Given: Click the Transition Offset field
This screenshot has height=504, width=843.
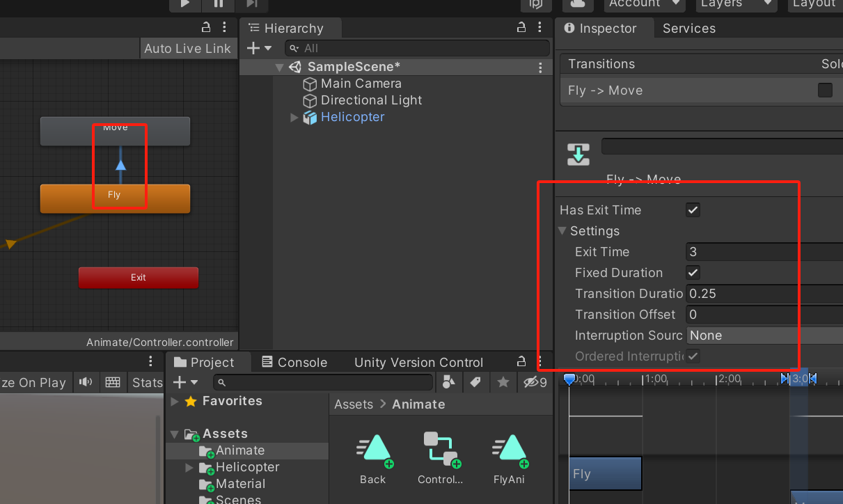Looking at the screenshot, I should pyautogui.click(x=764, y=315).
